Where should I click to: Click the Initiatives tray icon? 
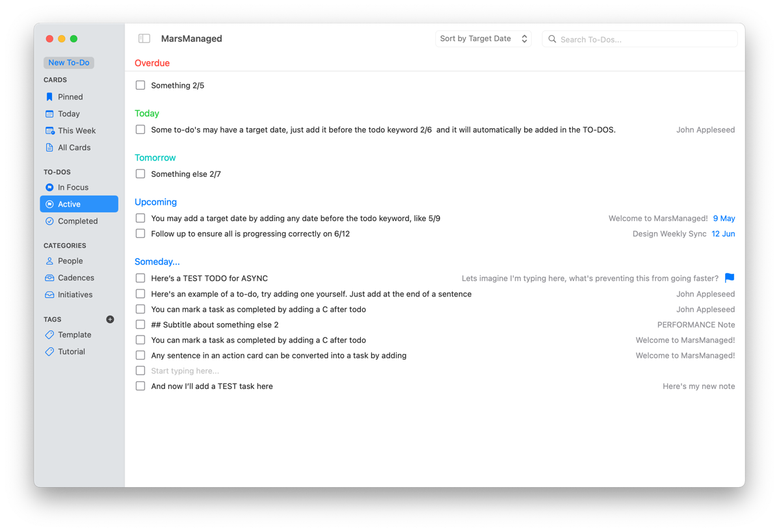click(x=49, y=295)
